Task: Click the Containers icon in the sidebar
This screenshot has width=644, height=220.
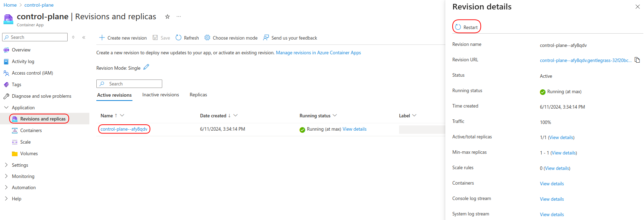Action: click(15, 130)
